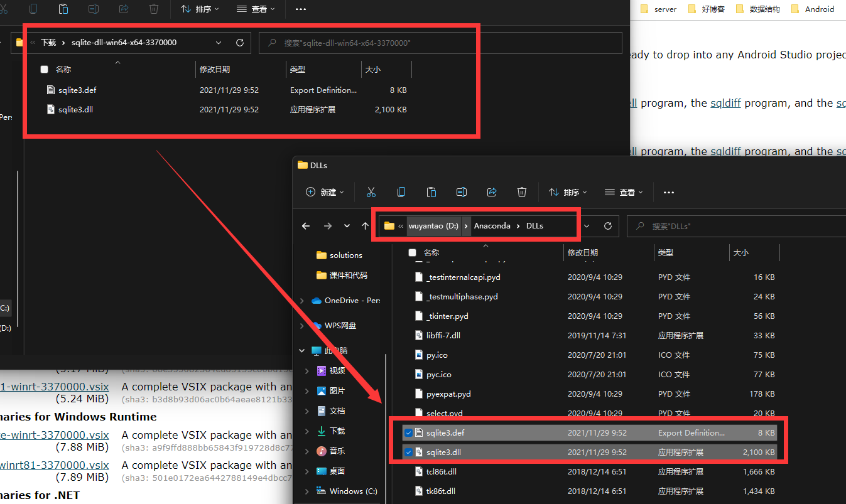The width and height of the screenshot is (846, 504).
Task: Open more options (…) in sqlite-dll window toolbar
Action: click(x=301, y=9)
